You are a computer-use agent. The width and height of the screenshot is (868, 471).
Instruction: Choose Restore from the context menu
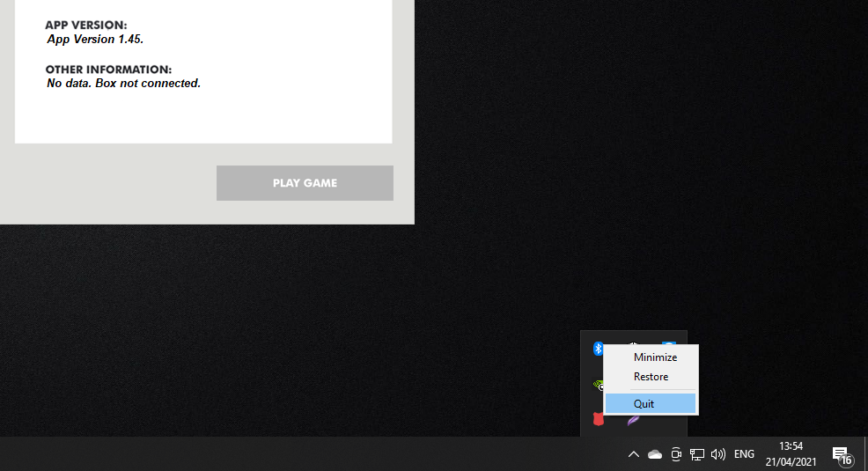[x=651, y=376]
